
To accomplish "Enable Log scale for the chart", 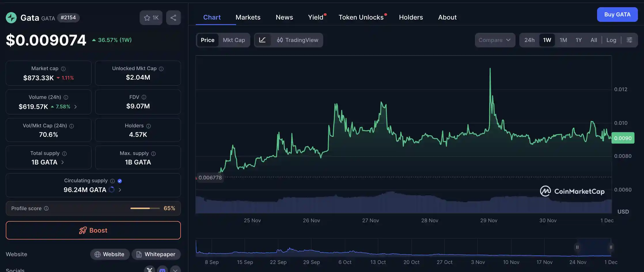I will pos(611,40).
